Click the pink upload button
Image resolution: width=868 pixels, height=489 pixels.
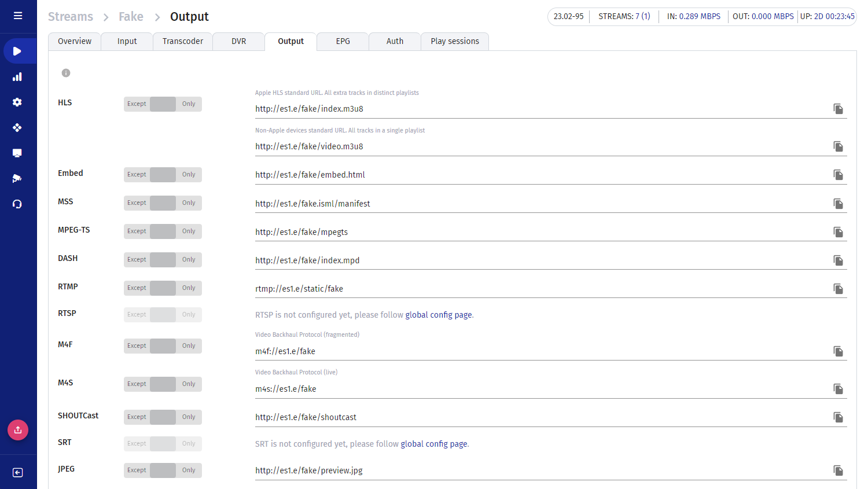(x=18, y=430)
